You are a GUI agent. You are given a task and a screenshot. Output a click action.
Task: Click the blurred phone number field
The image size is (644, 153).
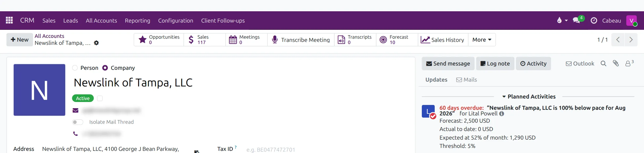pos(101,134)
